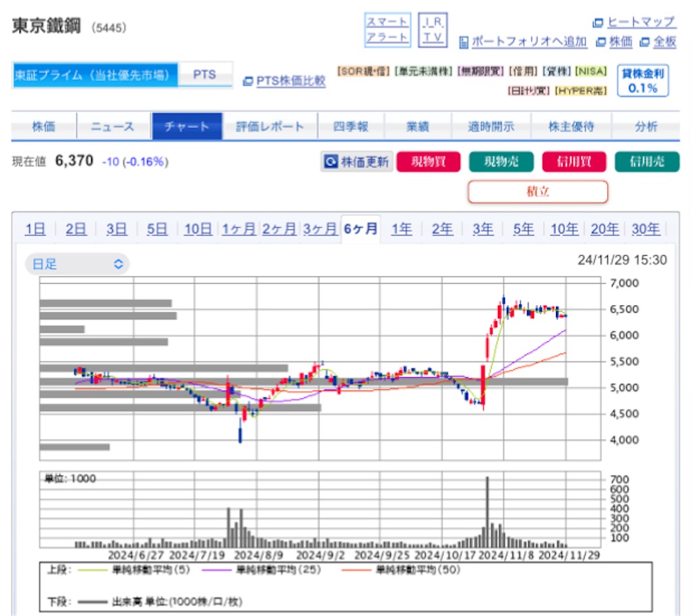Click the [NISA] tag
The image size is (691, 616).
point(591,72)
